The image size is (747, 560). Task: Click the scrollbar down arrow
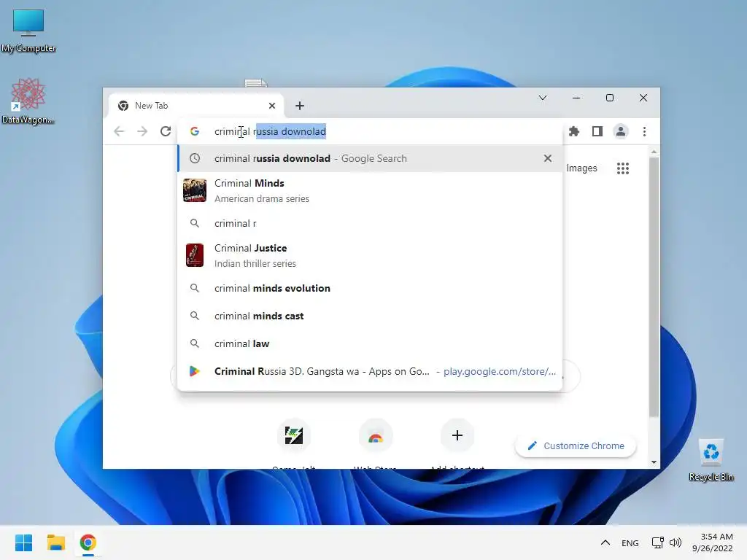point(654,462)
